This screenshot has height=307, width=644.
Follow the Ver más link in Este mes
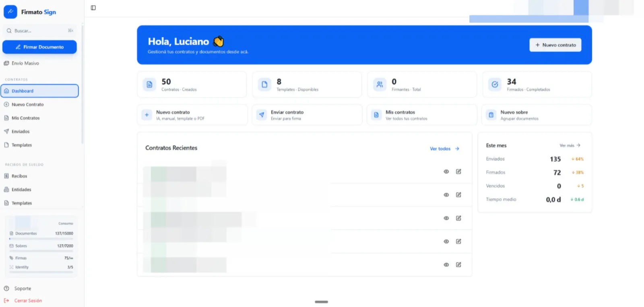(570, 145)
